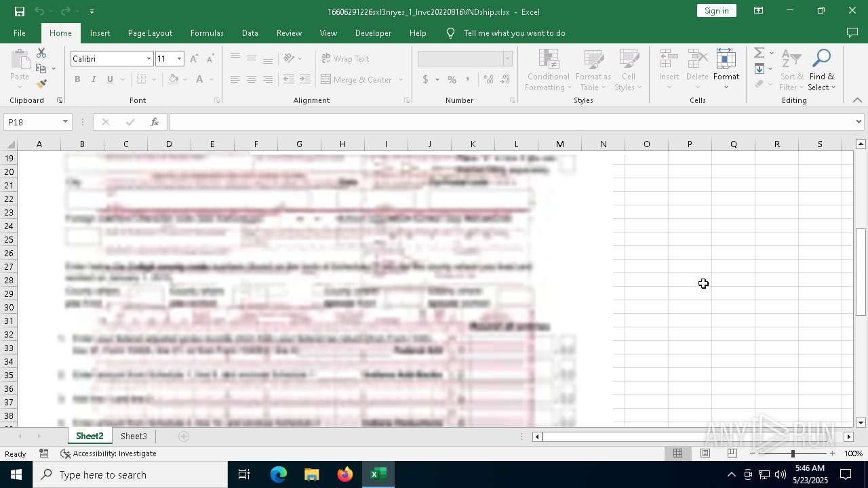This screenshot has width=868, height=488.
Task: Open Conditional Formatting menu
Action: tap(549, 70)
